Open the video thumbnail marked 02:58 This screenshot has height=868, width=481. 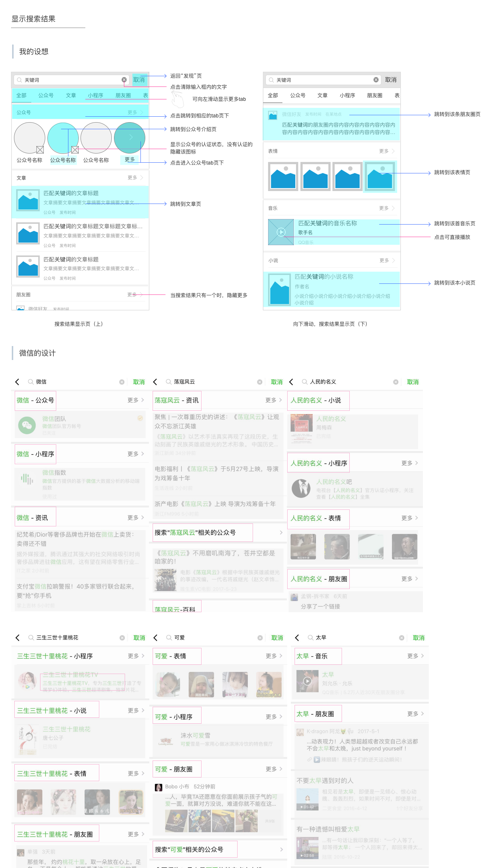(308, 848)
